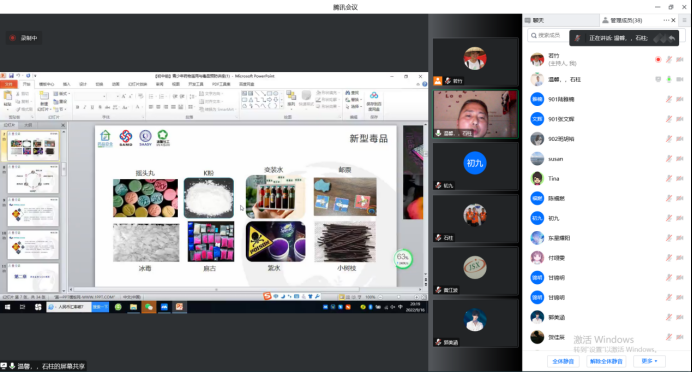Click the Save icon in PowerPoint's quick access toolbar
This screenshot has width=692, height=372.
click(11, 76)
